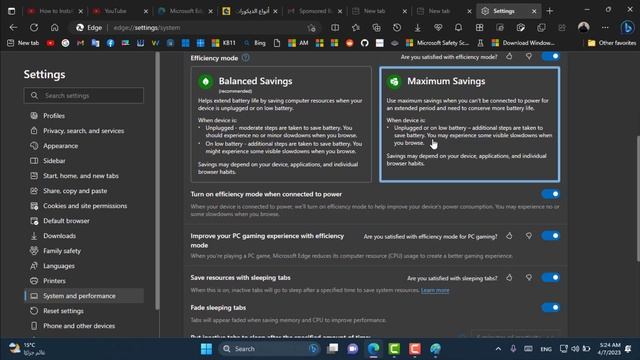The image size is (640, 360).
Task: Open Browser essentials heart icon
Action: tap(438, 27)
